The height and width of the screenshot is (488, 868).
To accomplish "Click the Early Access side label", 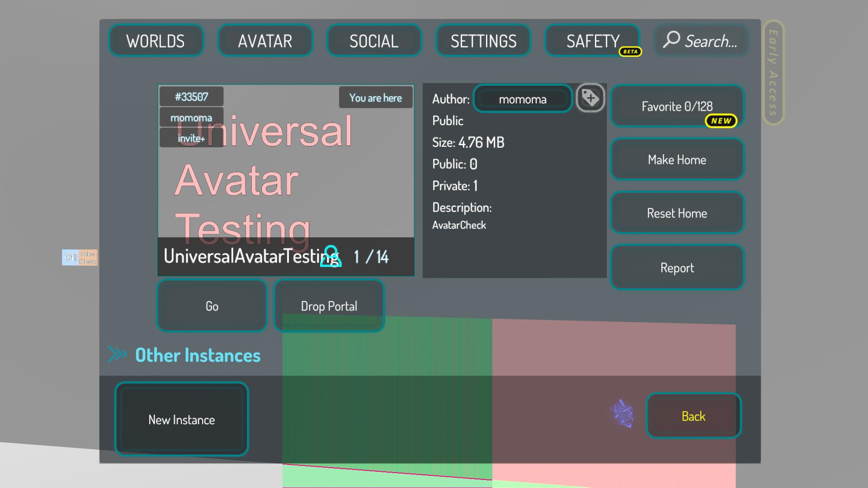I will (x=774, y=72).
